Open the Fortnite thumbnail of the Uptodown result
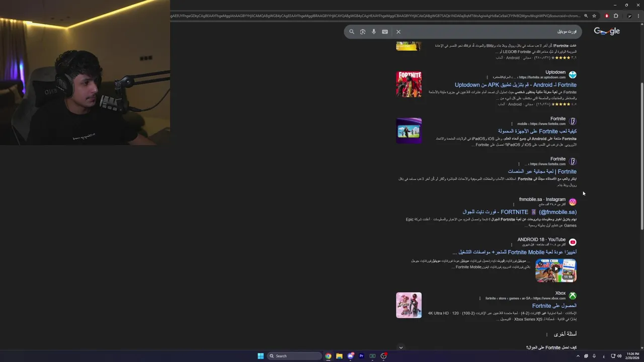The image size is (644, 362). coord(409,84)
